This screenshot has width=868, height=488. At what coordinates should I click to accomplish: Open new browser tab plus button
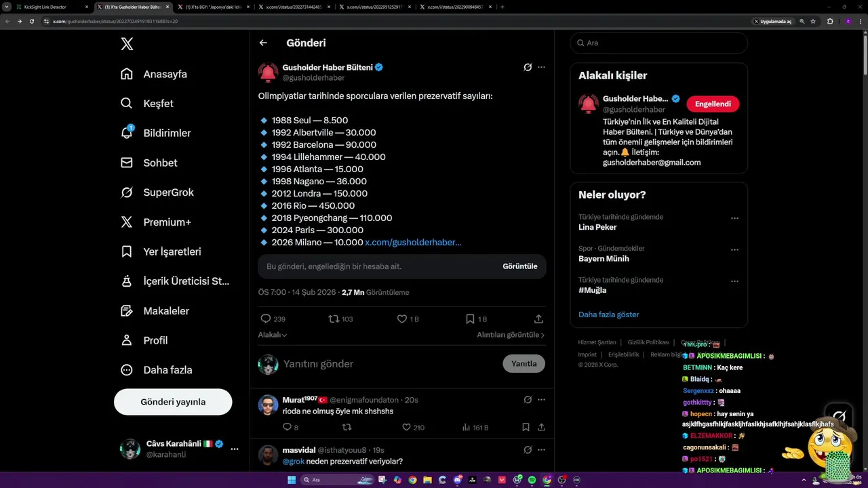click(x=502, y=7)
